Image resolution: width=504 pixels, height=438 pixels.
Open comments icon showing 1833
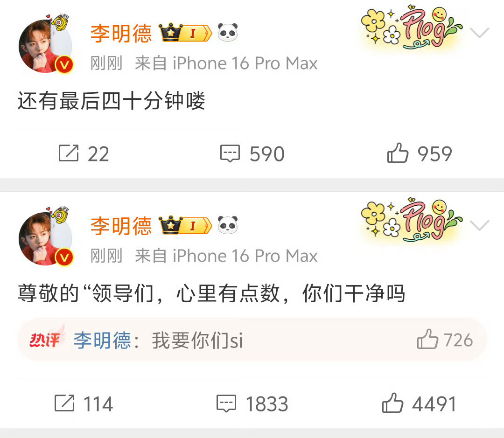click(x=226, y=403)
